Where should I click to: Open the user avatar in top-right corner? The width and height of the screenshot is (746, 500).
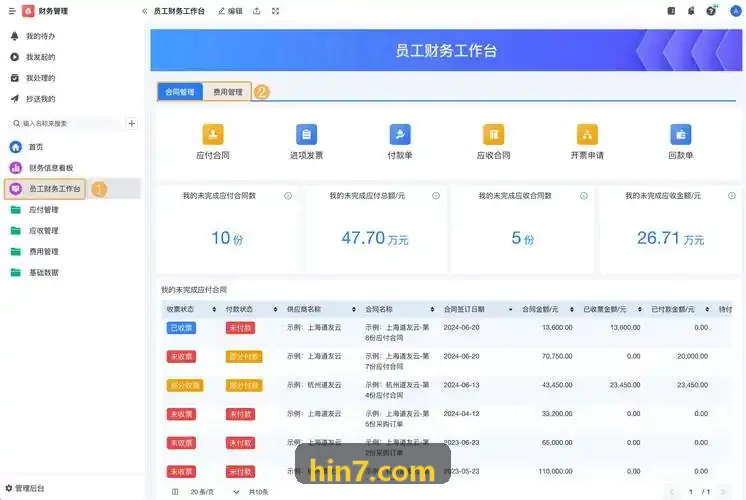[736, 11]
